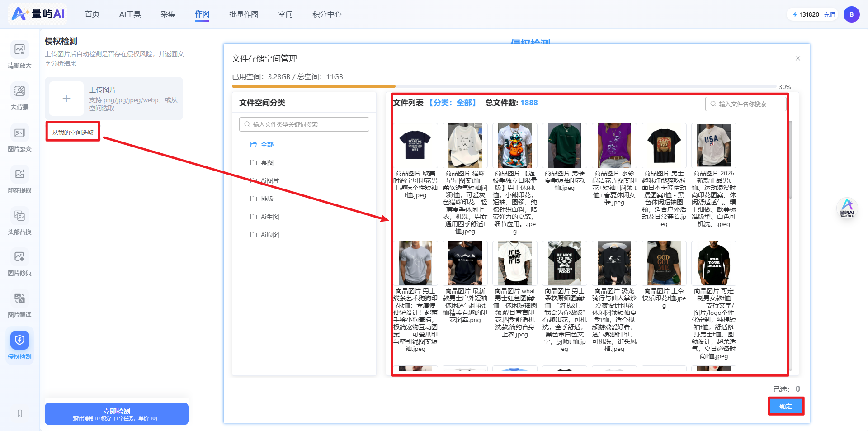This screenshot has height=431, width=868.
Task: Select the 可定制男女款 ADD YOUR IMAGE thumbnail
Action: click(714, 263)
